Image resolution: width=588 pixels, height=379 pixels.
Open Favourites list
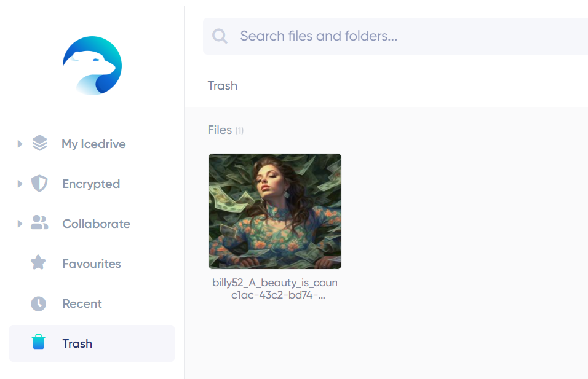[92, 264]
